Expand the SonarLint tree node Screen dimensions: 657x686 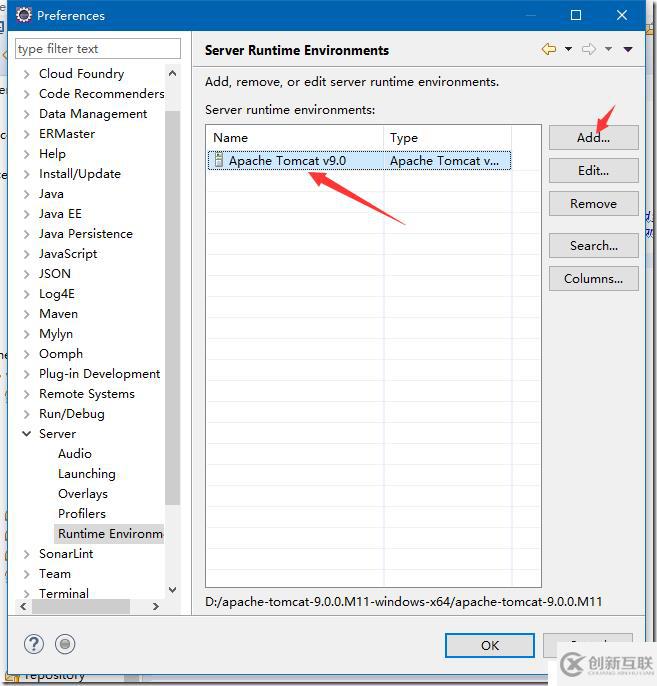point(27,554)
